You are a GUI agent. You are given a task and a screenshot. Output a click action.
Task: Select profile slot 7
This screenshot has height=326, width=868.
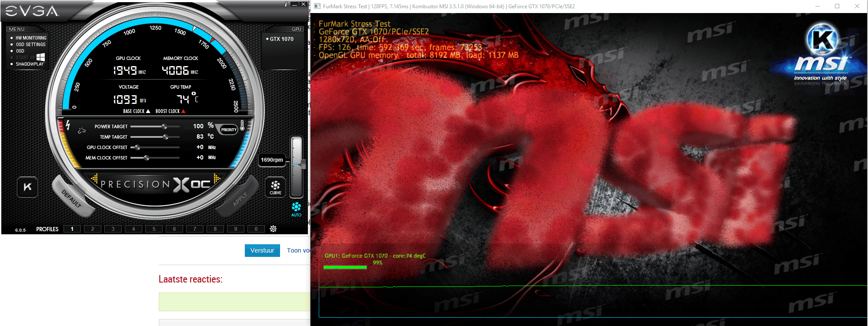pos(195,229)
